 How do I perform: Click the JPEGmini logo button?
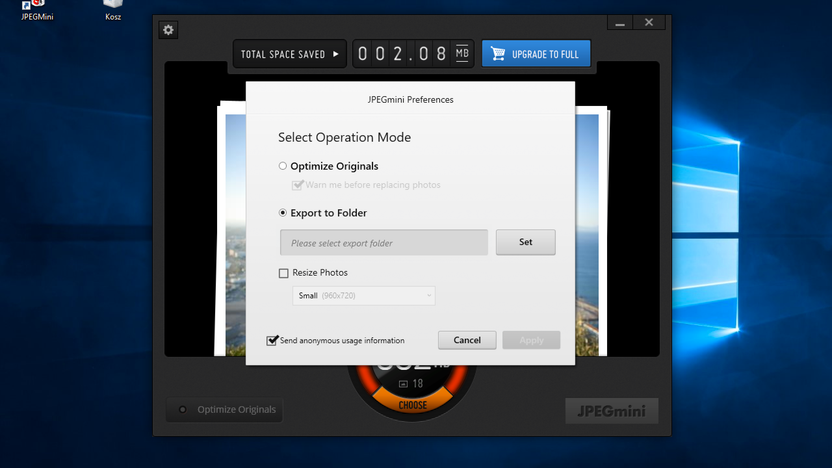(x=611, y=411)
